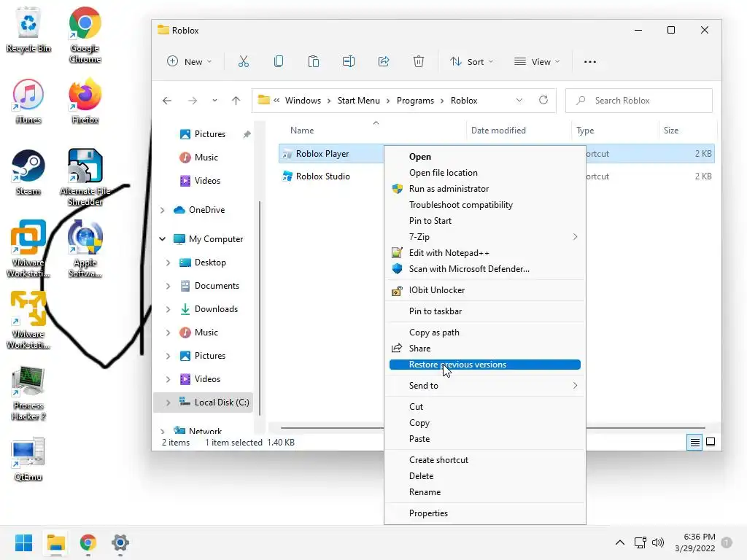Screen dimensions: 747x560
Task: Open iTunes desktop shortcut
Action: pos(28,101)
